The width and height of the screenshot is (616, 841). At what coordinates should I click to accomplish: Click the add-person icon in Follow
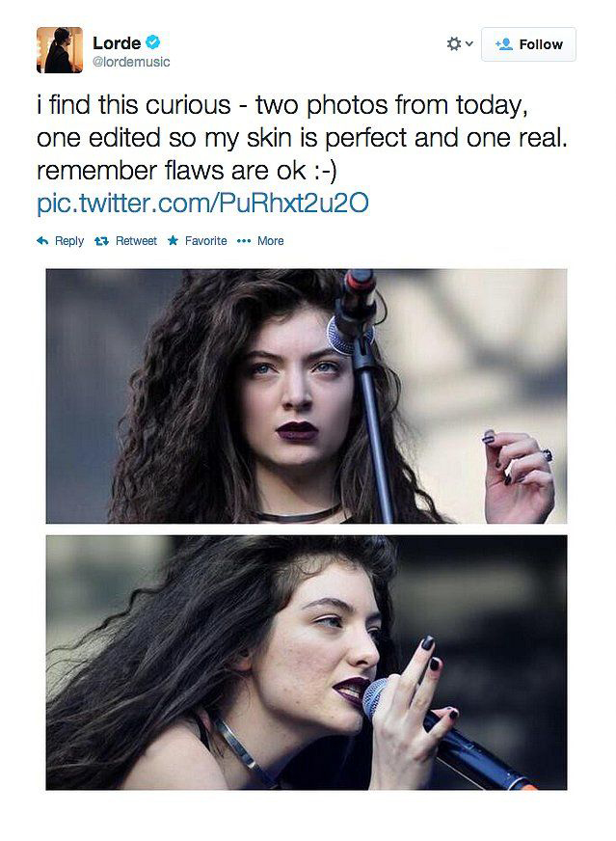504,44
